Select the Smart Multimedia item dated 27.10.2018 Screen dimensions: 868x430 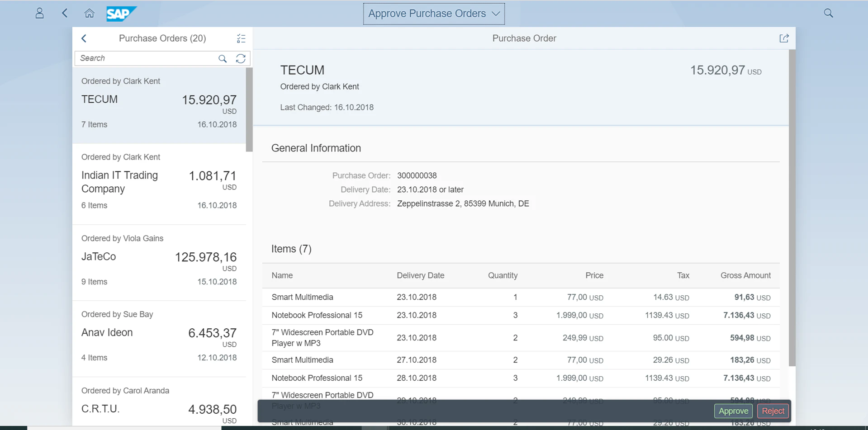[521, 360]
